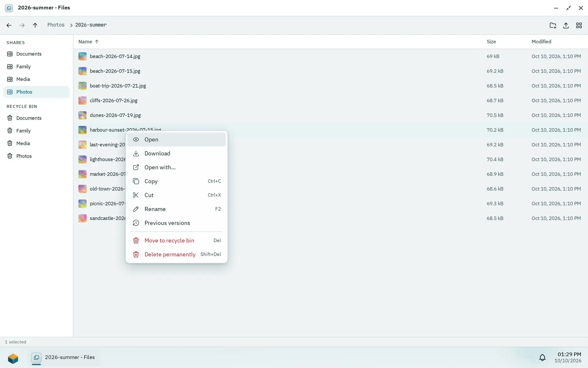Click thumbnail of beach-2026-07-14.jpg

click(x=82, y=56)
